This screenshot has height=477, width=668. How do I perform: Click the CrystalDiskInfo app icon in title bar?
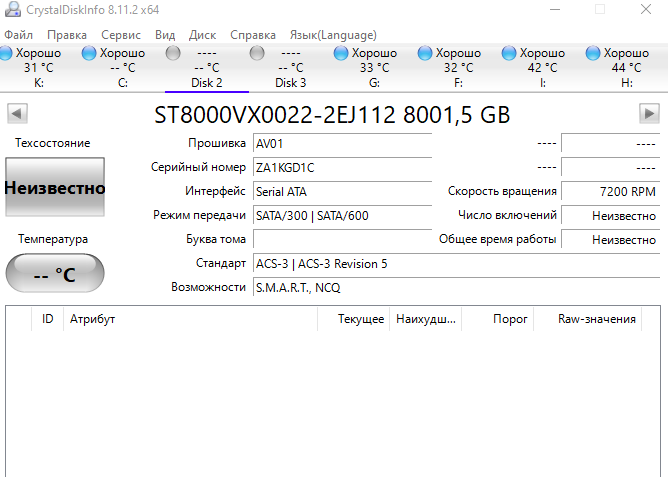tap(13, 9)
